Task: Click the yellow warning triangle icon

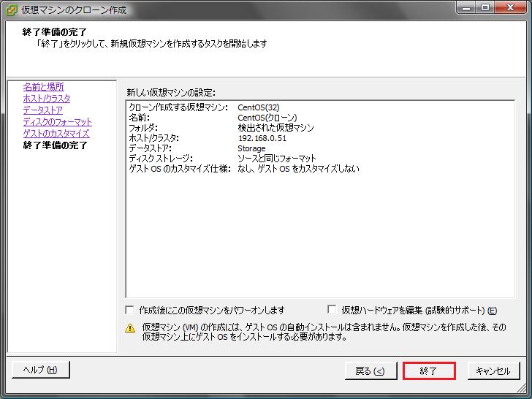Action: tap(130, 328)
